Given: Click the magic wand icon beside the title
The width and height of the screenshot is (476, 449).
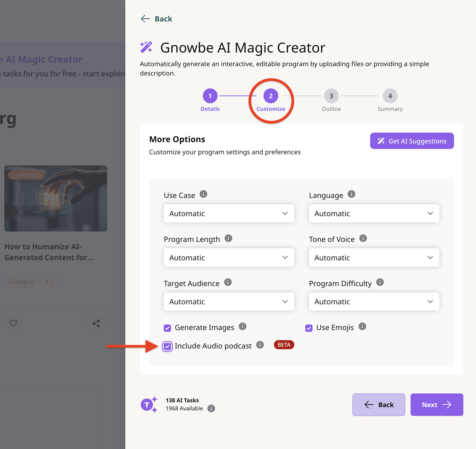Looking at the screenshot, I should pos(147,47).
